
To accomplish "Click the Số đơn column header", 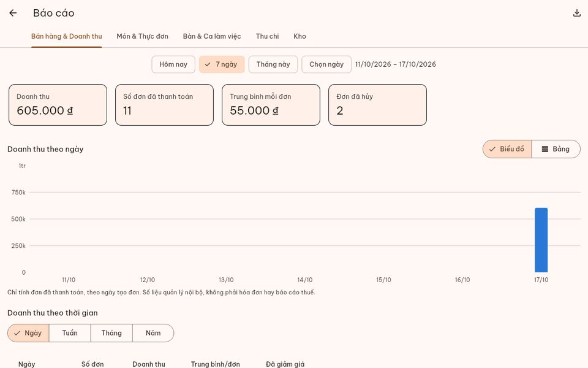I will (x=92, y=364).
